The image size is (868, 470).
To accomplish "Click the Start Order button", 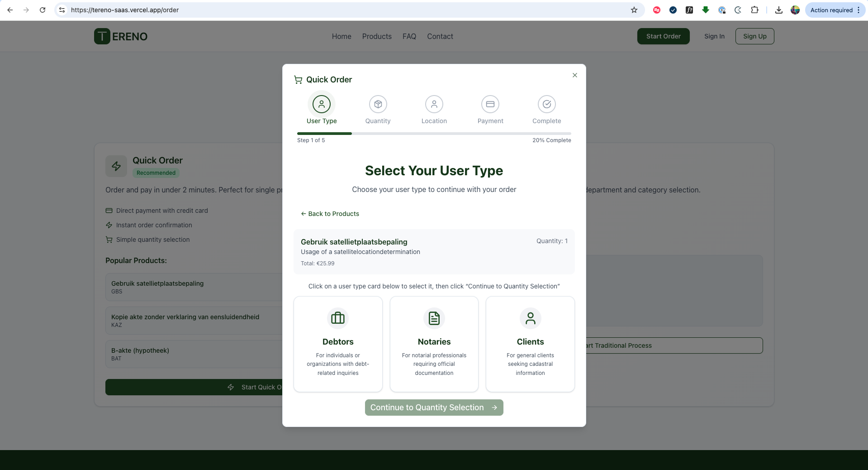I will (x=664, y=36).
